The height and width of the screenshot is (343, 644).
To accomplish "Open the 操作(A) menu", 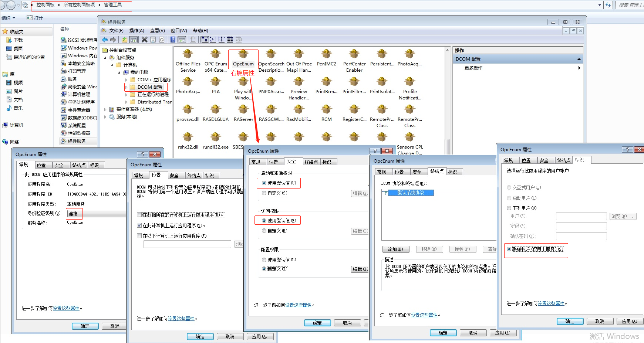I will click(136, 31).
